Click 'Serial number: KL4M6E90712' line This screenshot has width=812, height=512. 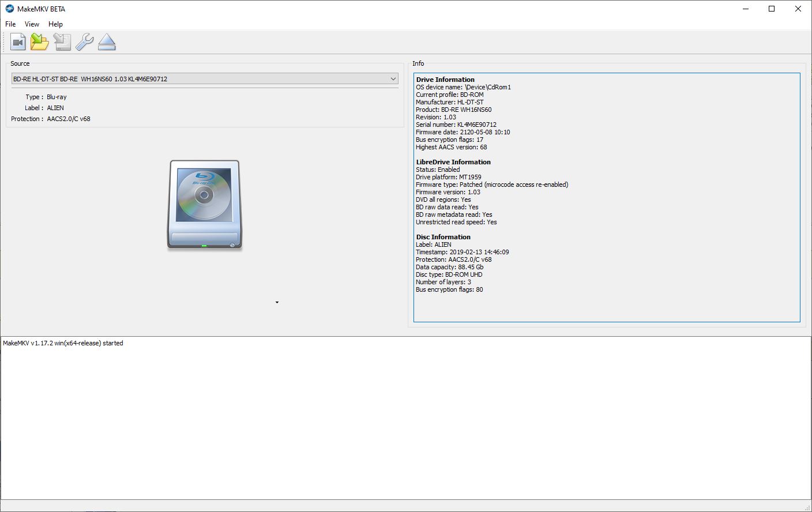(456, 125)
